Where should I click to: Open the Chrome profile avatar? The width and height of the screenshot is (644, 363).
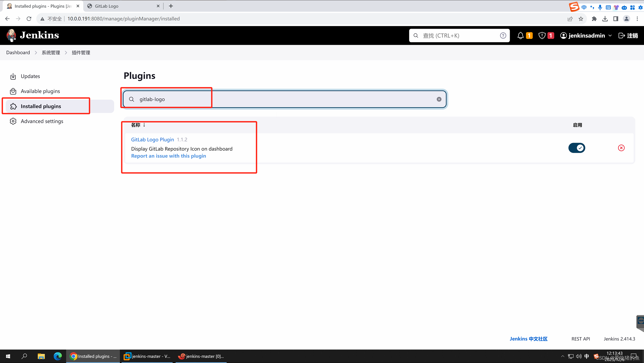click(x=626, y=19)
